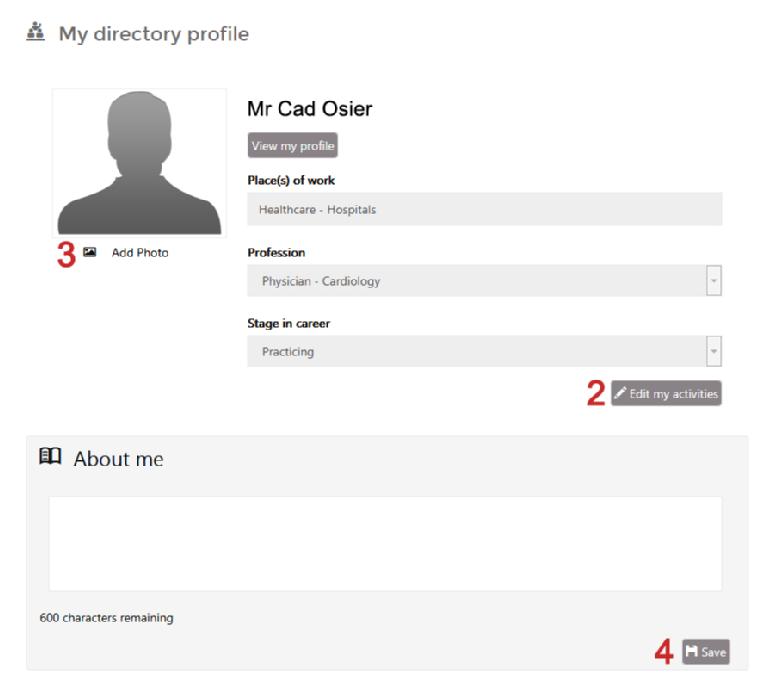Click the Place(s) of work label

(x=291, y=180)
